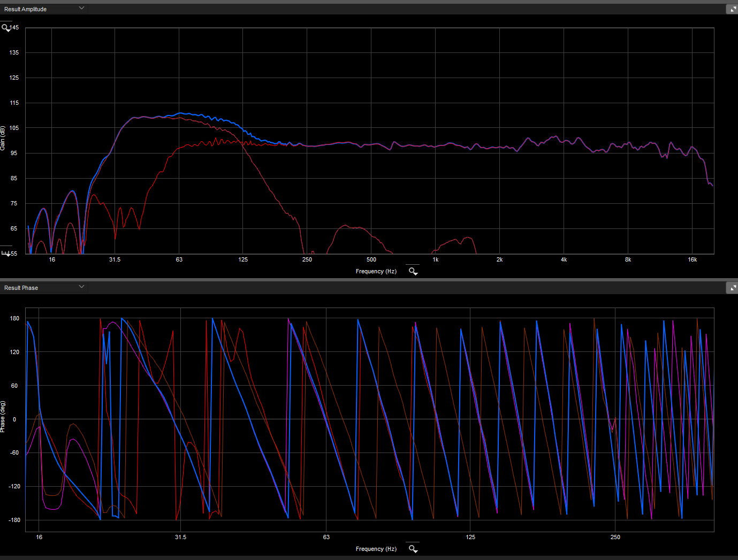The height and width of the screenshot is (560, 738).
Task: Click the 4k frequency tick label
Action: pyautogui.click(x=564, y=259)
